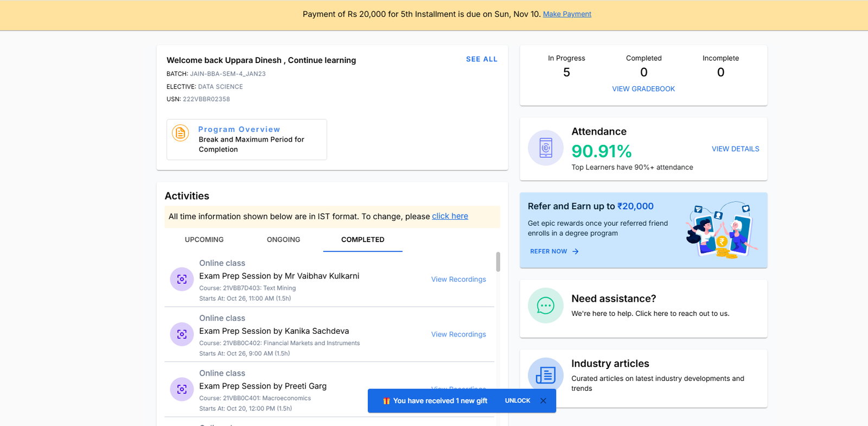
Task: Click the Need assistance chat bubble icon
Action: tap(545, 306)
